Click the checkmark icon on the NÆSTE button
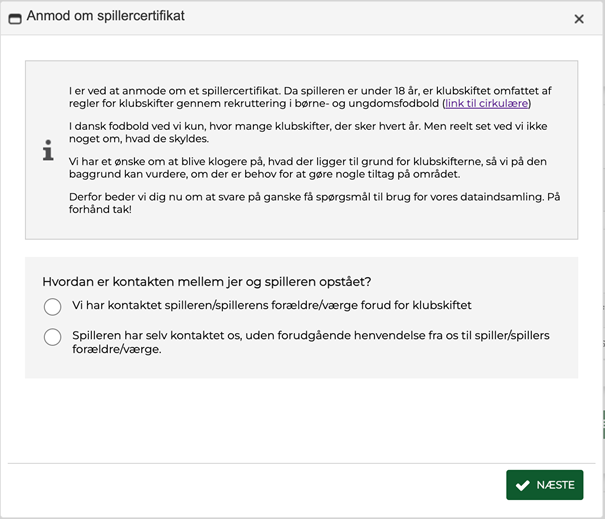This screenshot has width=605, height=519. [522, 485]
